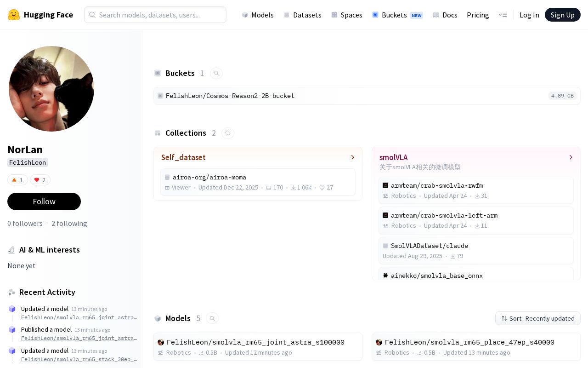Click the Docs book icon in the nav bar

436,15
